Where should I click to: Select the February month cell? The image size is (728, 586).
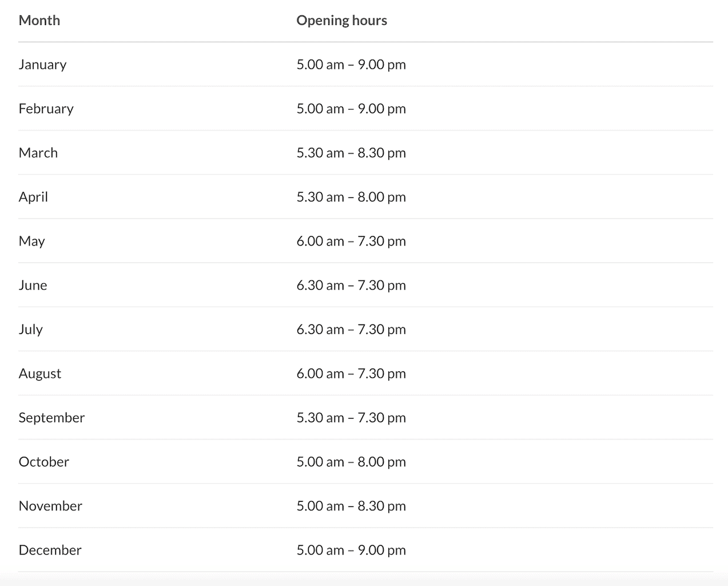pos(46,109)
